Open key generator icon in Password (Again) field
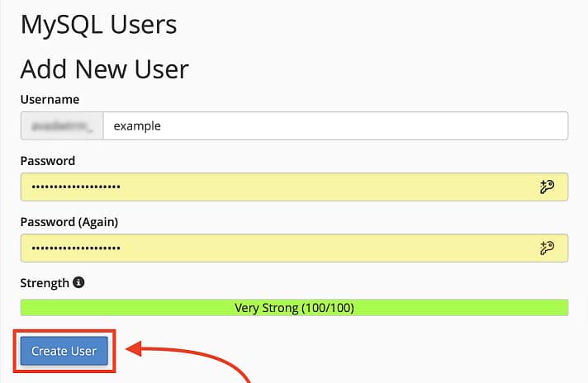The image size is (588, 383). 547,248
